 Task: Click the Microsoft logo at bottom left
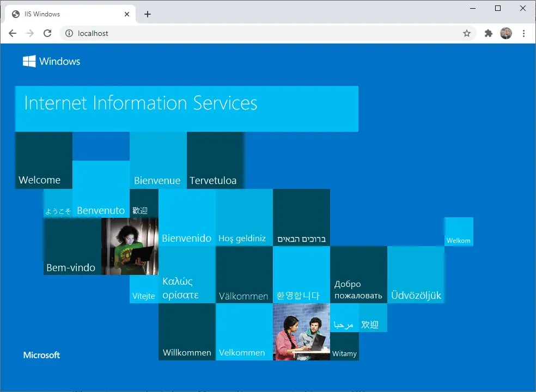point(41,355)
